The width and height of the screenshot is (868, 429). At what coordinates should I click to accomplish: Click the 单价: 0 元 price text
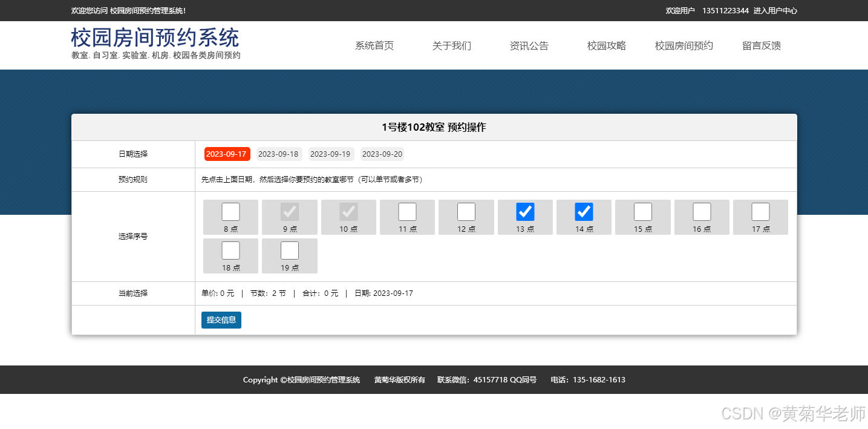[x=218, y=293]
